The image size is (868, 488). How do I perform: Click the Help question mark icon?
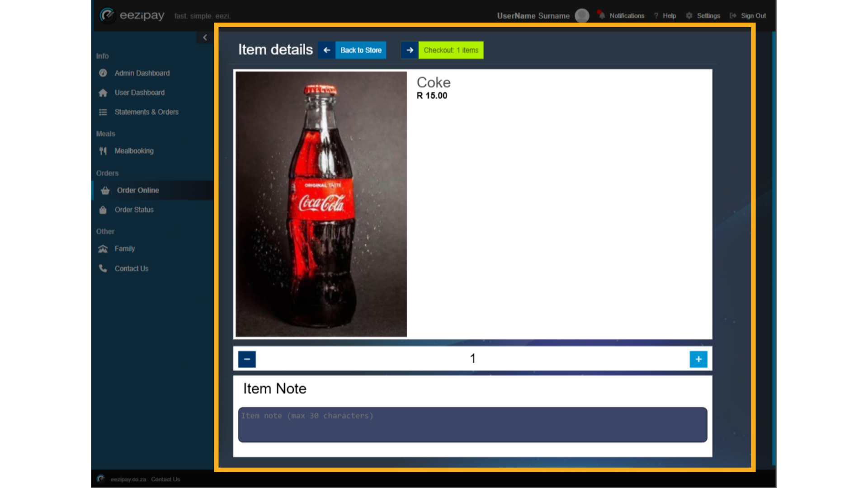click(x=656, y=16)
